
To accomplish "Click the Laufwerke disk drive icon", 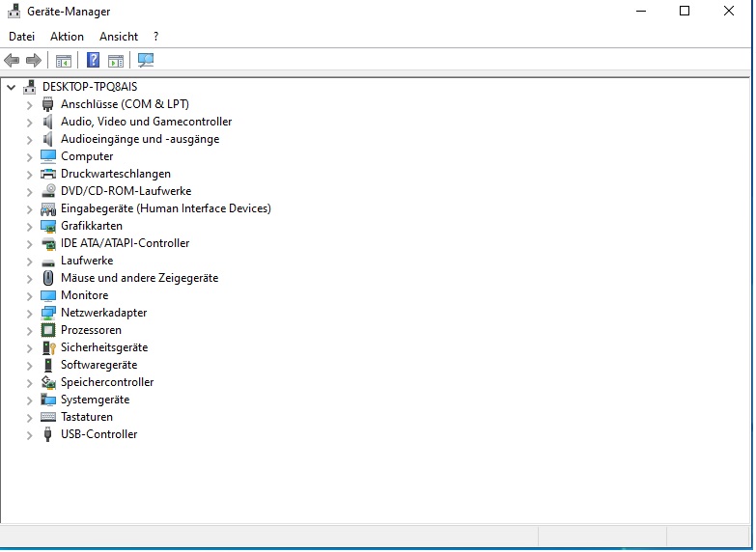I will coord(48,262).
